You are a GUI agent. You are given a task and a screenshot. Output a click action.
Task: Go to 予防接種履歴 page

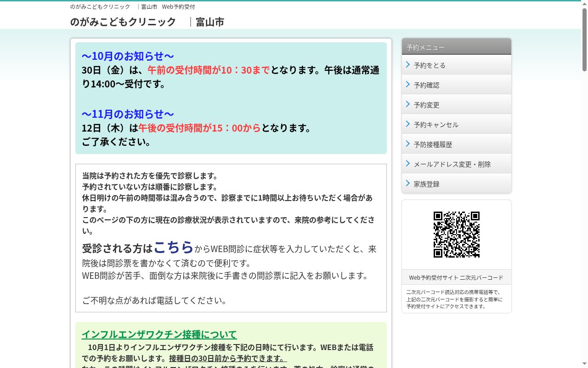457,144
